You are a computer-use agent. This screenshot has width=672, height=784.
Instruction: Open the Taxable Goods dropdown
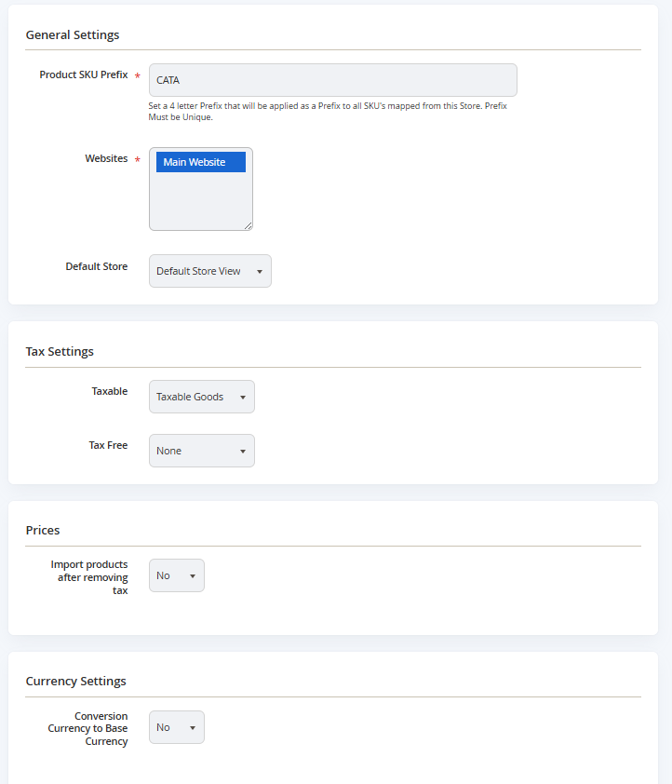[202, 397]
